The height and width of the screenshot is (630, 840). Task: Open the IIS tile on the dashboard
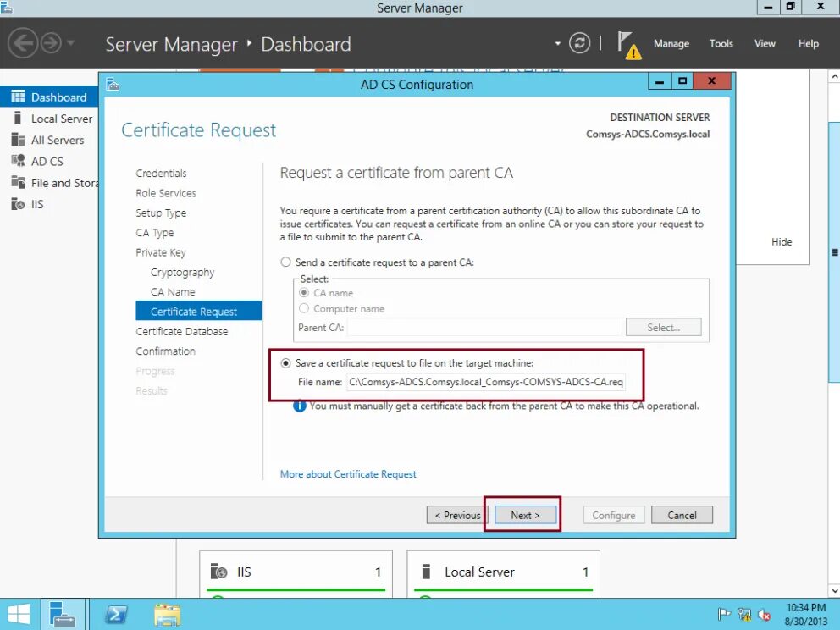click(x=296, y=574)
